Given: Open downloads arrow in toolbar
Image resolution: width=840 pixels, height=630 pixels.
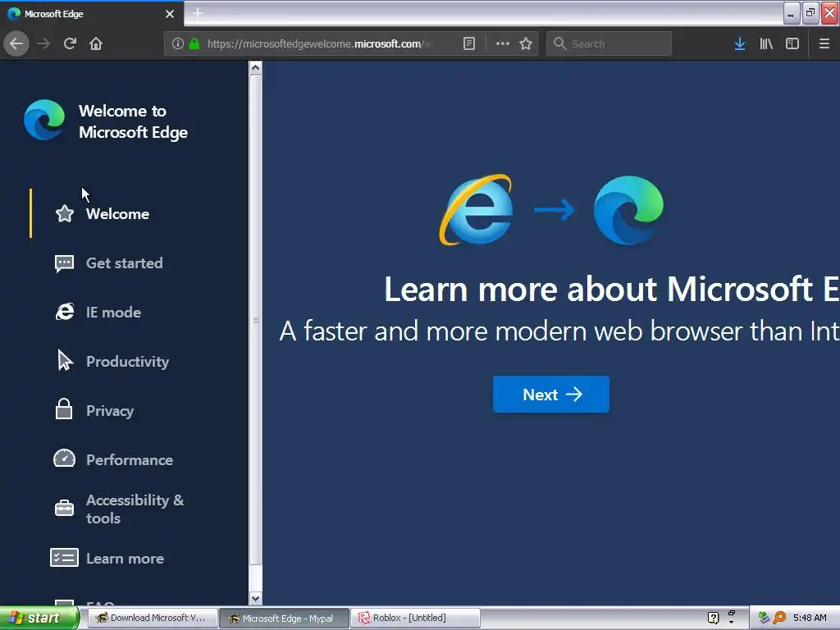Looking at the screenshot, I should point(739,43).
